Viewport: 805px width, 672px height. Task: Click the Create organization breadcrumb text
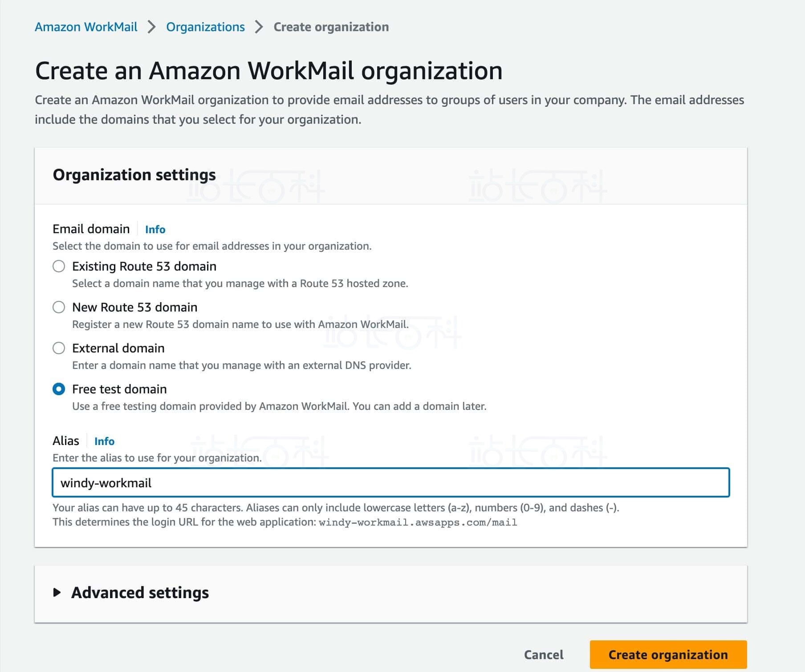pyautogui.click(x=331, y=27)
